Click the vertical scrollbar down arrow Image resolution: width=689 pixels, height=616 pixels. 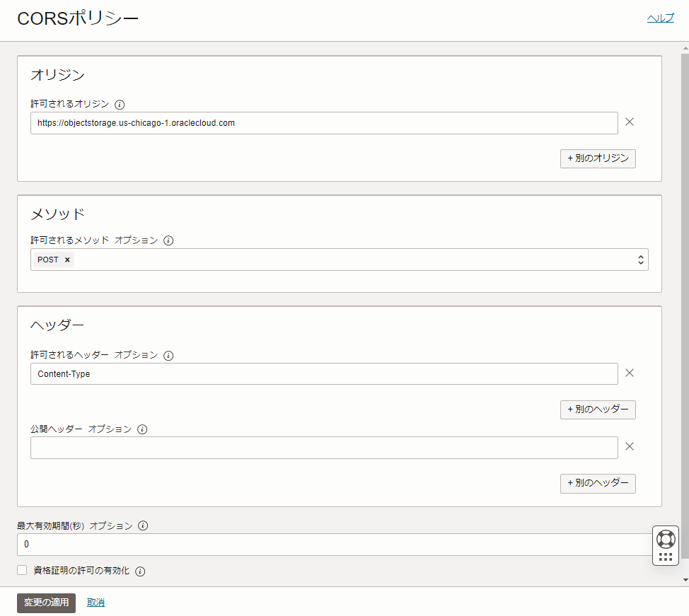click(x=685, y=580)
